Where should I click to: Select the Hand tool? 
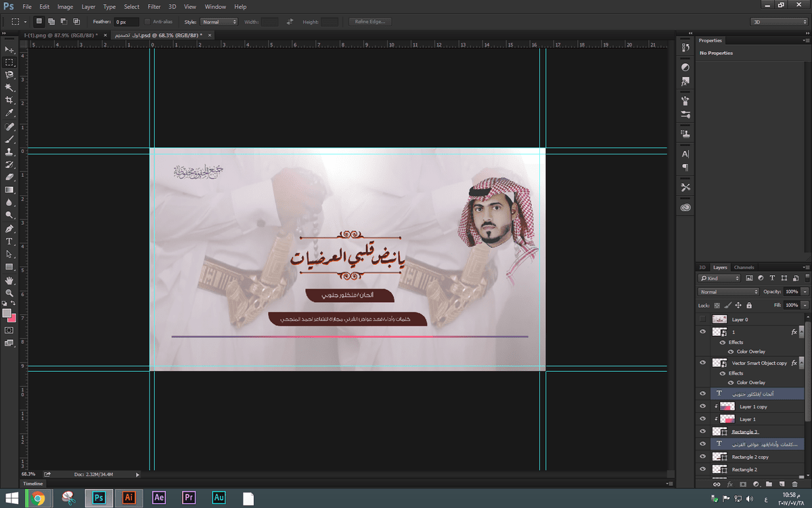[9, 280]
